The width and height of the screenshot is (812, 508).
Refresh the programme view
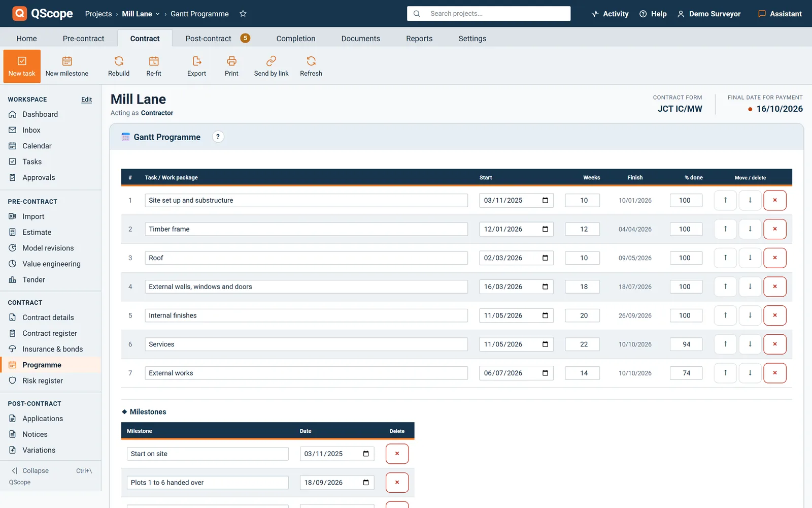[311, 66]
